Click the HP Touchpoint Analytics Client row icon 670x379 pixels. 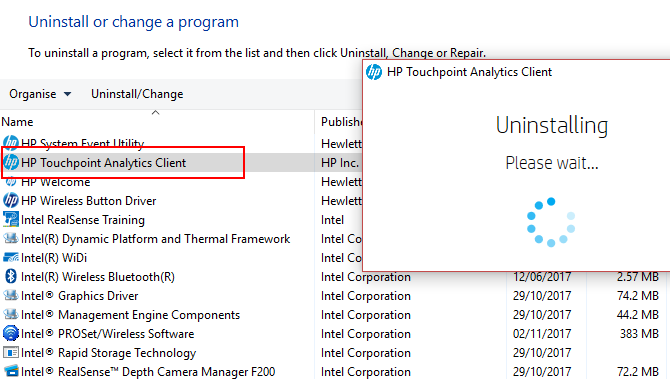coord(11,162)
